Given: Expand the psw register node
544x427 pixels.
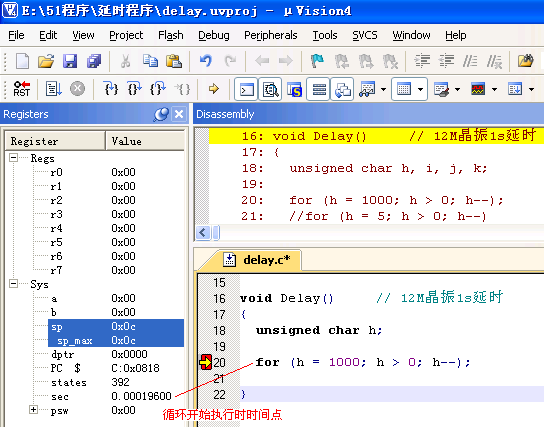Looking at the screenshot, I should pyautogui.click(x=33, y=410).
